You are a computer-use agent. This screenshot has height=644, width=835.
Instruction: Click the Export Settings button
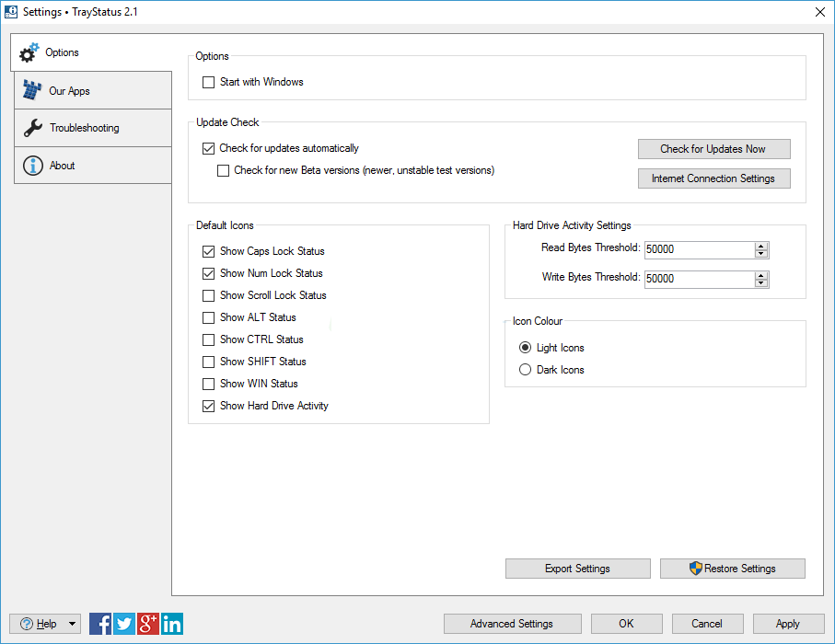577,569
